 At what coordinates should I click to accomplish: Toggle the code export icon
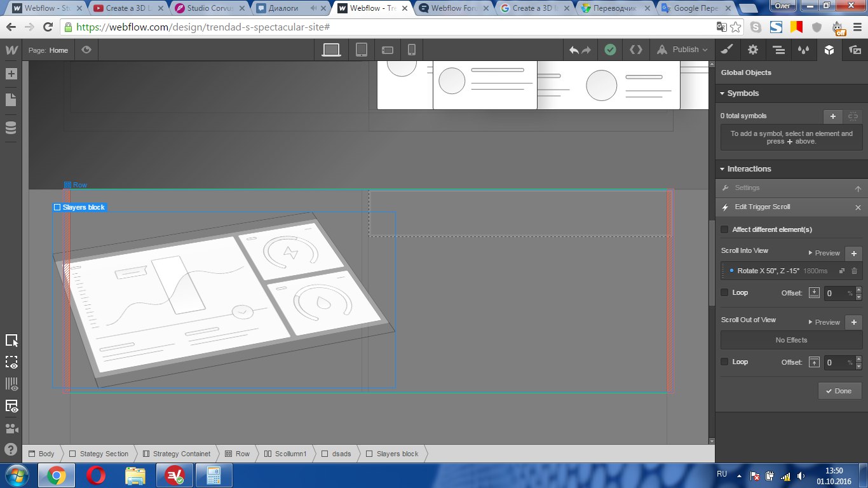635,50
